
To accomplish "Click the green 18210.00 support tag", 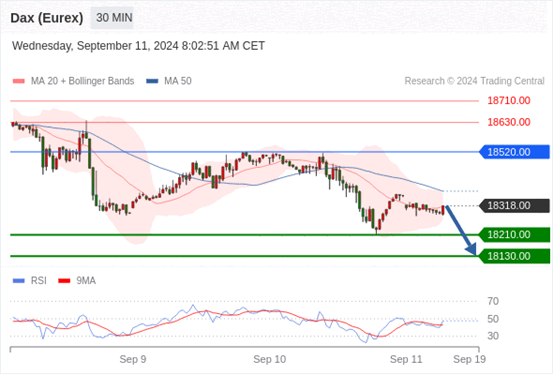I will [514, 235].
